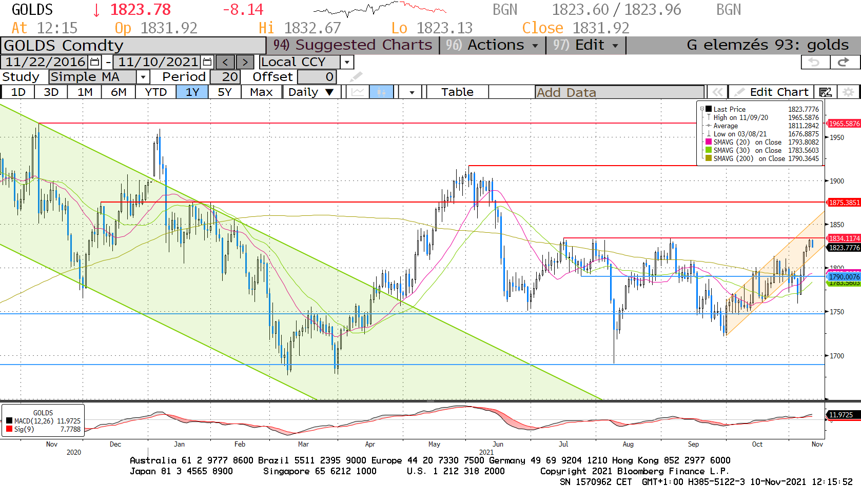Image resolution: width=861 pixels, height=504 pixels.
Task: Select the candlestick chart type icon
Action: (381, 92)
